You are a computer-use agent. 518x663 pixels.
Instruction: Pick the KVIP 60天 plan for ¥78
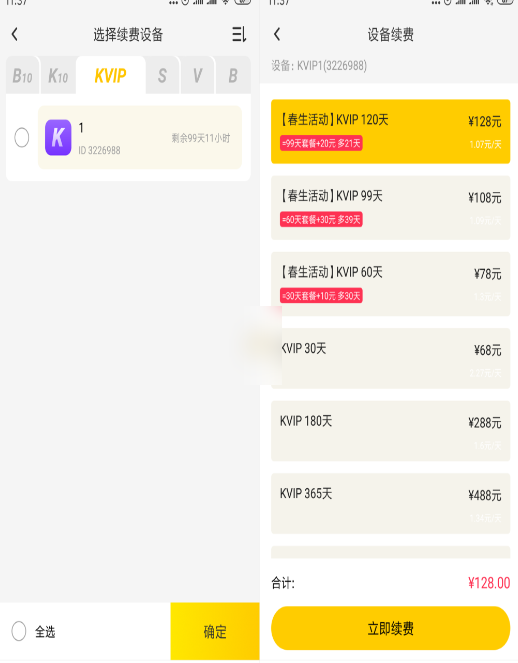pos(390,284)
